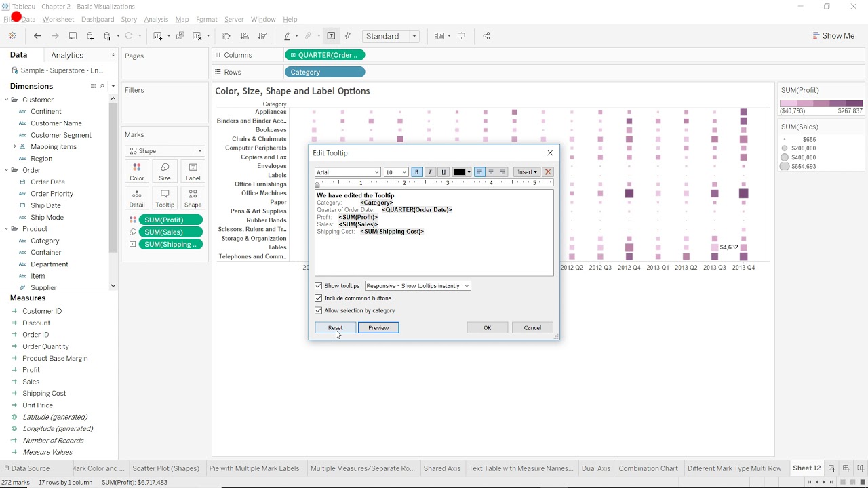Uncheck Allow selection by category

(319, 310)
